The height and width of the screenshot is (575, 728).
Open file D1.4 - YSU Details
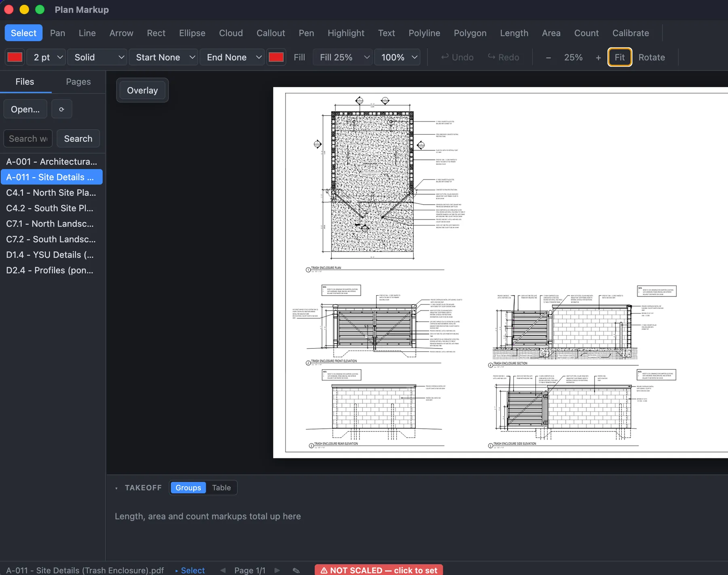pyautogui.click(x=51, y=255)
